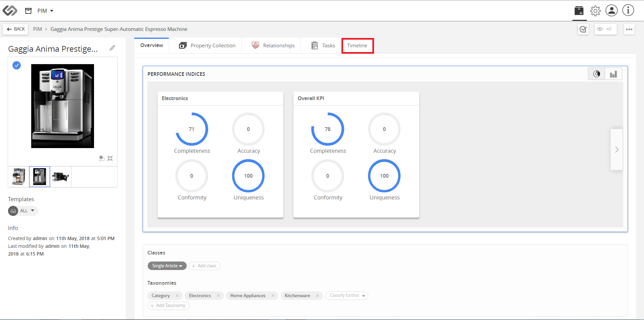Click Electronics Completeness 71 gauge
This screenshot has height=320, width=644.
192,129
